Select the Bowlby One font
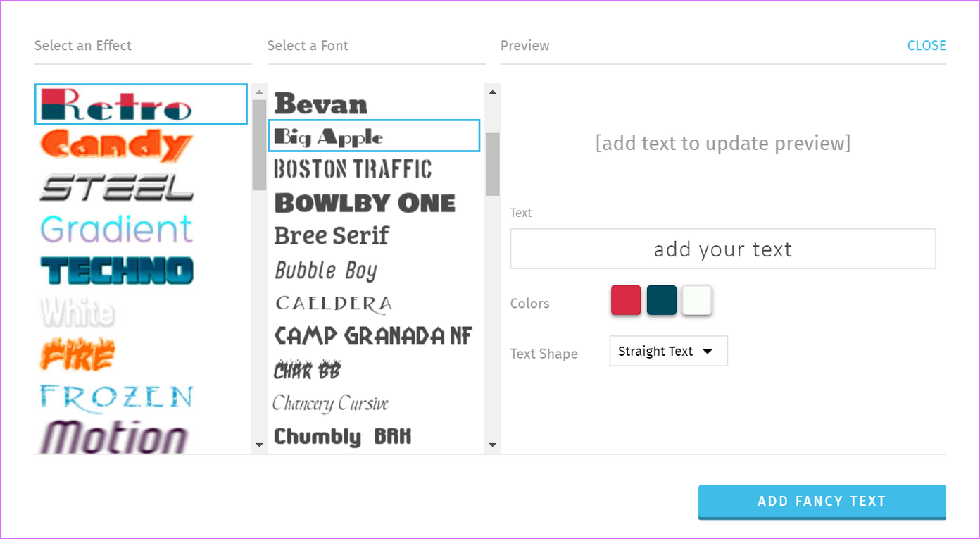 365,203
